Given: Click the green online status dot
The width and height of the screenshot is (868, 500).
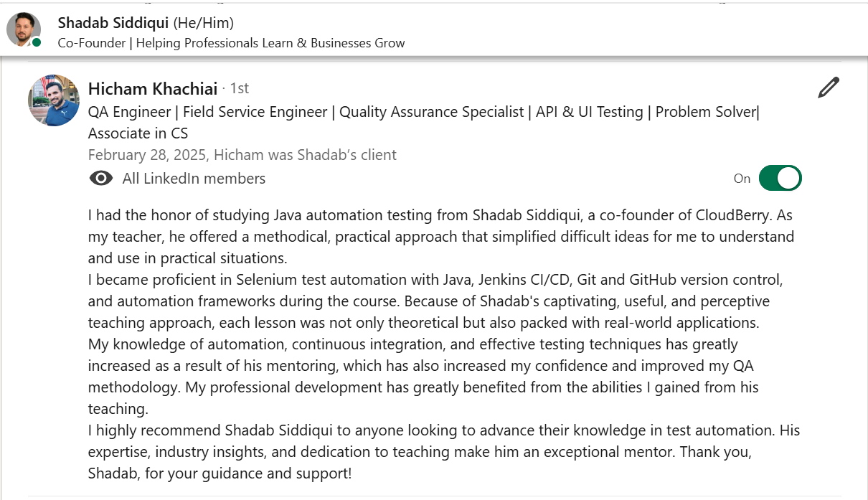Looking at the screenshot, I should point(37,42).
